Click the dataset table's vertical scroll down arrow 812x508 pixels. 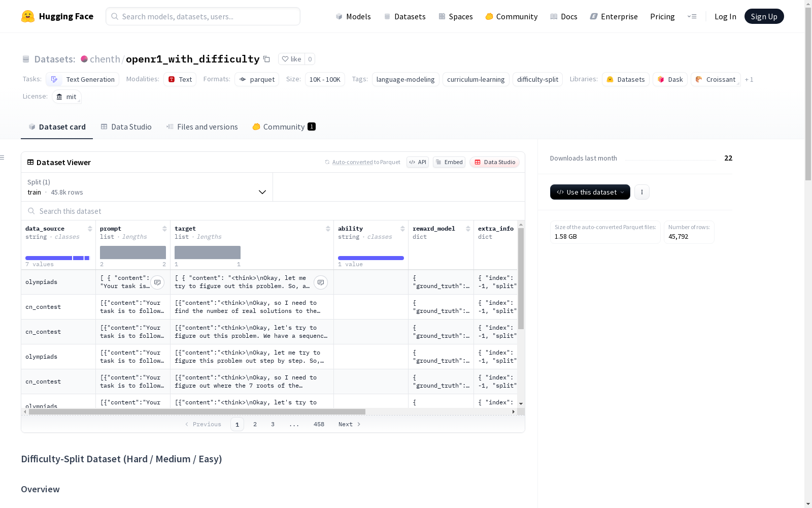(x=521, y=404)
